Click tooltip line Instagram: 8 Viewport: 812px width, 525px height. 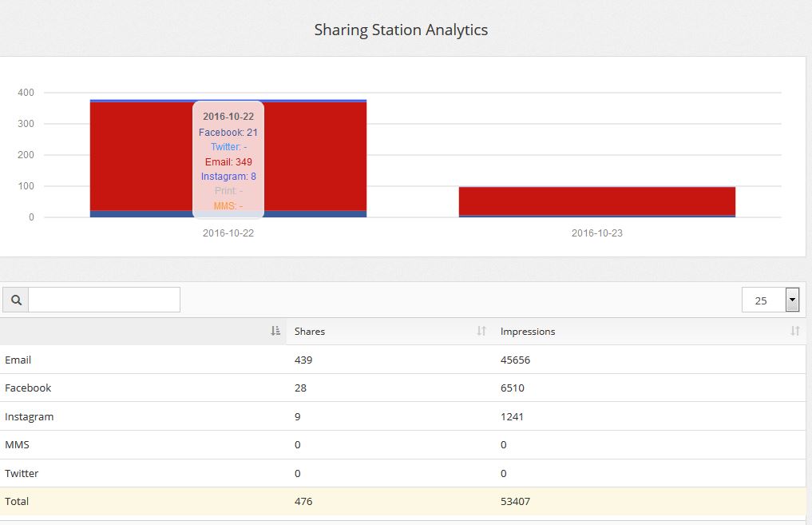click(x=228, y=177)
